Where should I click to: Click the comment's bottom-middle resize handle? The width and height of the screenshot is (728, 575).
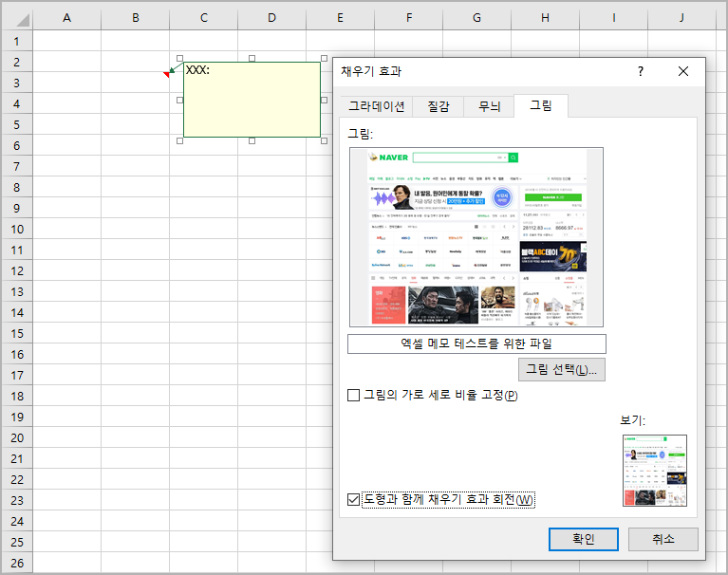tap(252, 140)
